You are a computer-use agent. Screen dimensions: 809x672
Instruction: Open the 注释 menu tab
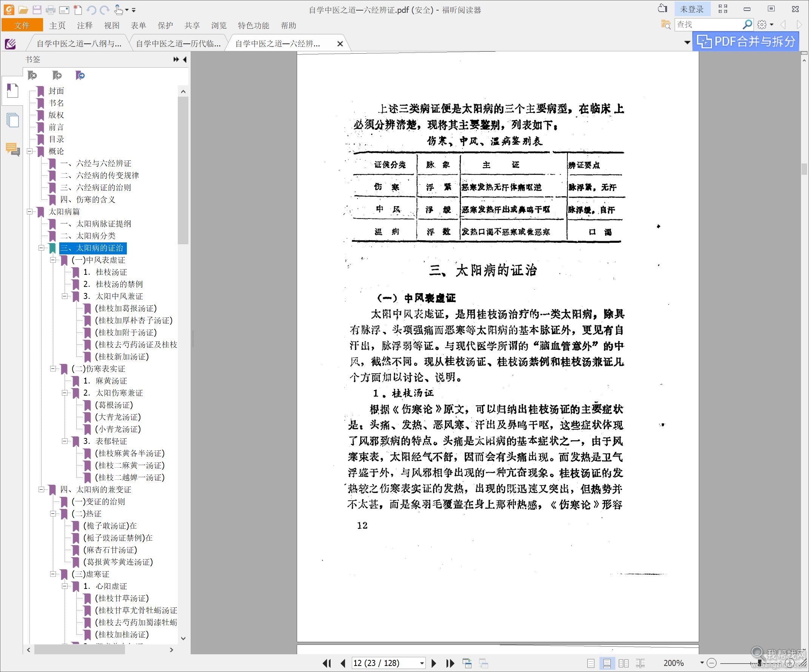pos(85,25)
